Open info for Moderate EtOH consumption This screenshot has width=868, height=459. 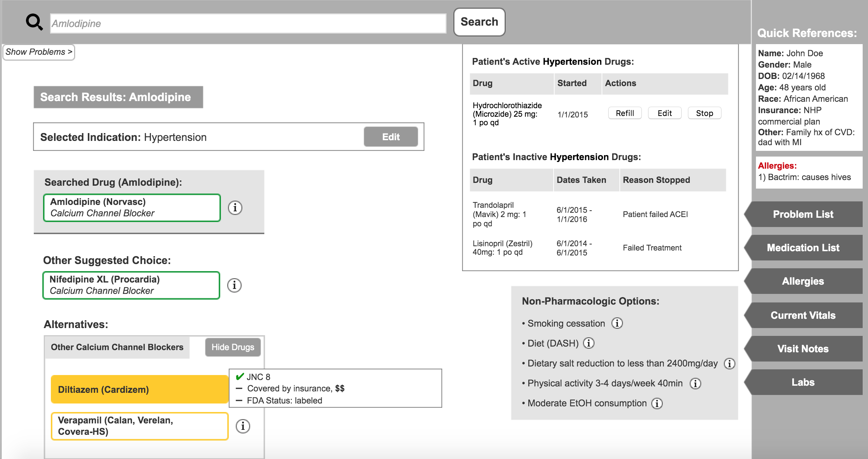coord(657,403)
